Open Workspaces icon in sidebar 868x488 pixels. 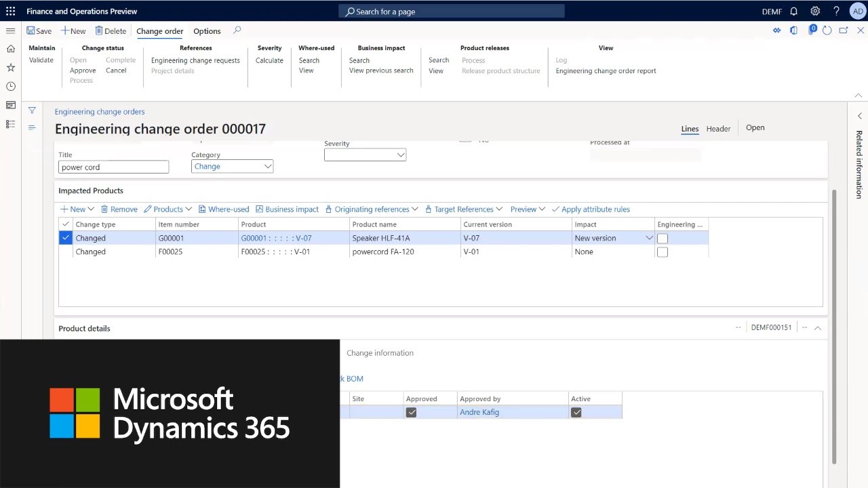pyautogui.click(x=10, y=105)
